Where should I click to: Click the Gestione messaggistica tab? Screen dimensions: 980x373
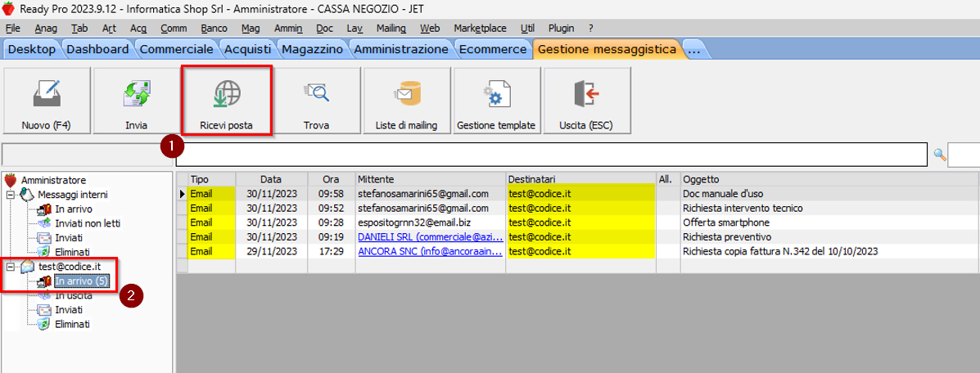[x=606, y=49]
